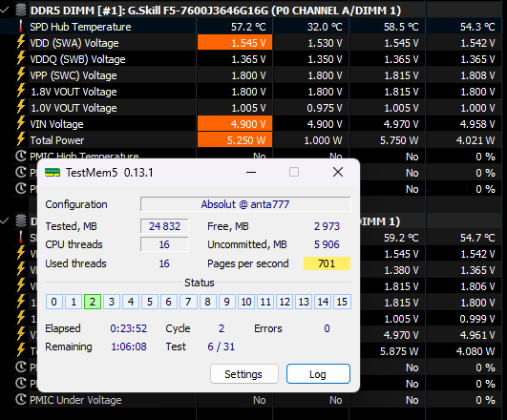Click the PMIC Under Voltage label

(x=75, y=400)
